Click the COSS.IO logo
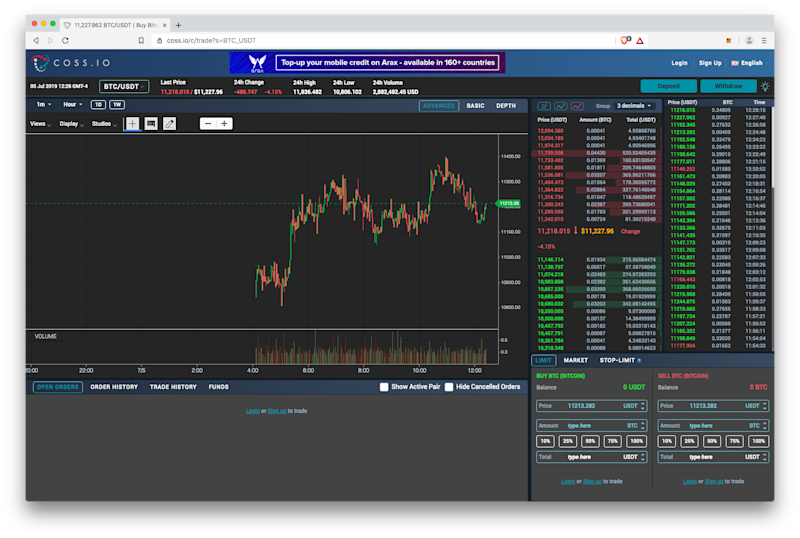The width and height of the screenshot is (800, 538). [x=71, y=63]
